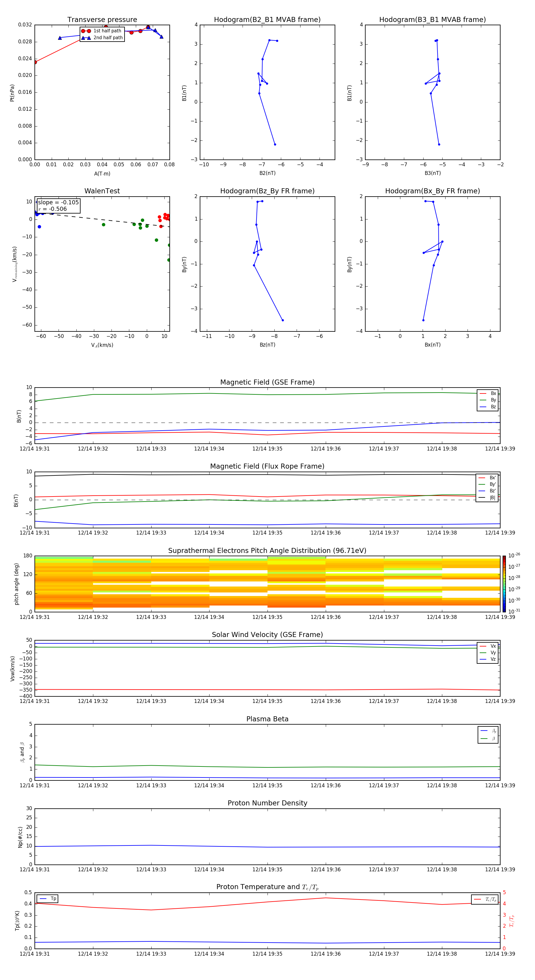Click the "Pt(nPa)" y-axis label
Image resolution: width=535 pixels, height=980 pixels.
pyautogui.click(x=12, y=93)
